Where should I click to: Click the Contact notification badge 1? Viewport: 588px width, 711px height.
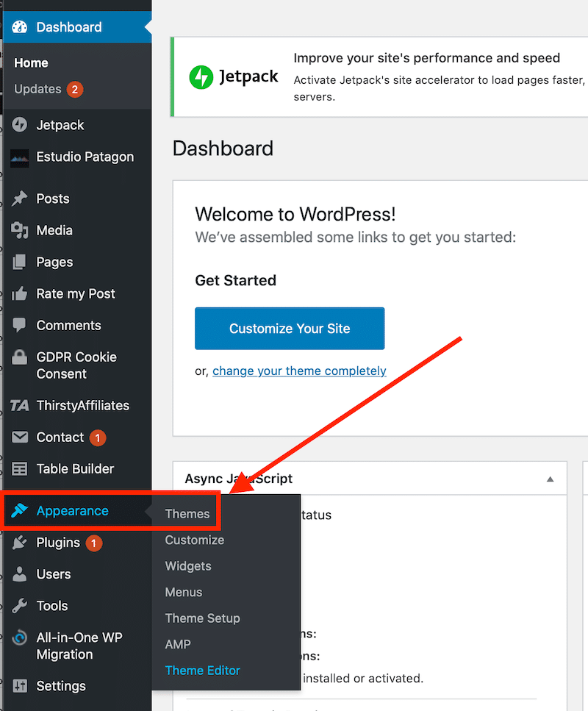click(98, 438)
